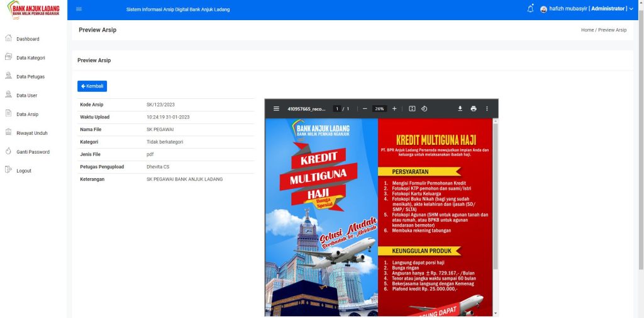Click the Sistem Informasi Arsip Digital title
The height and width of the screenshot is (318, 644).
tap(178, 9)
